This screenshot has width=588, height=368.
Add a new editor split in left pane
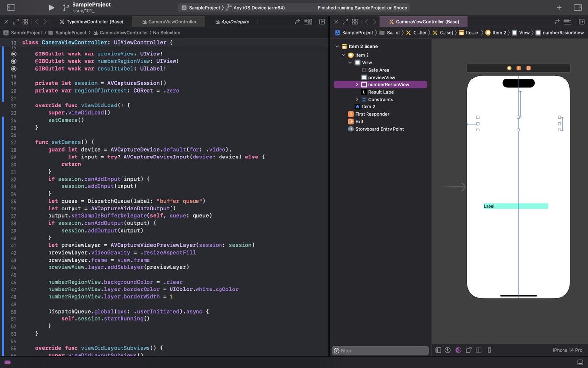322,22
